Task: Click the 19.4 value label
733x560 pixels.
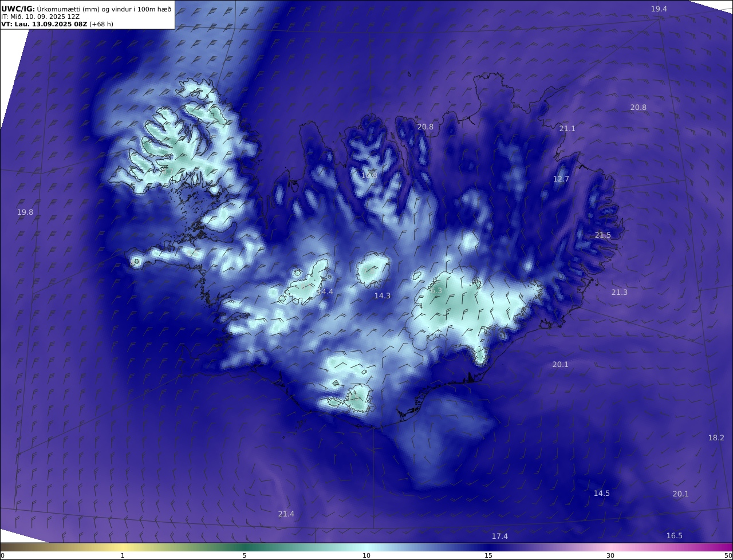Action: point(659,9)
